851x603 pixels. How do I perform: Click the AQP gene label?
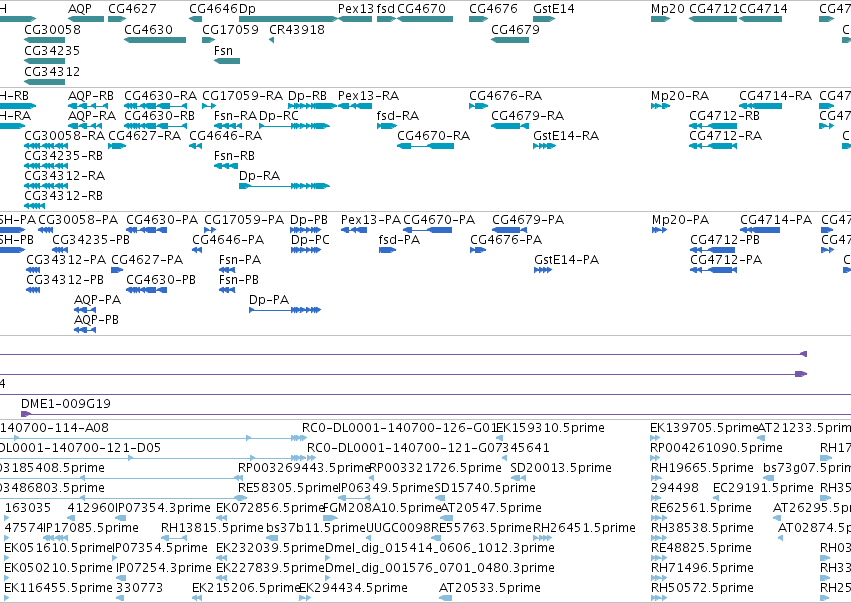(80, 9)
